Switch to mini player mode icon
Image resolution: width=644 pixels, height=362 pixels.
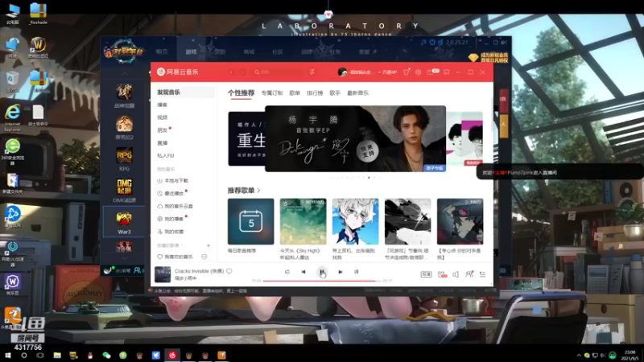pos(447,72)
